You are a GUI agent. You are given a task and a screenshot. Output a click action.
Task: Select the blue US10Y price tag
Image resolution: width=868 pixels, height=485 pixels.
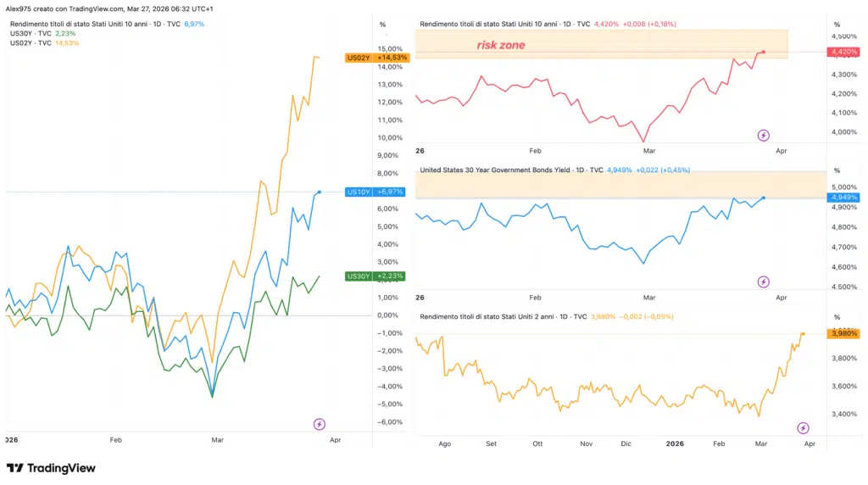pyautogui.click(x=376, y=192)
